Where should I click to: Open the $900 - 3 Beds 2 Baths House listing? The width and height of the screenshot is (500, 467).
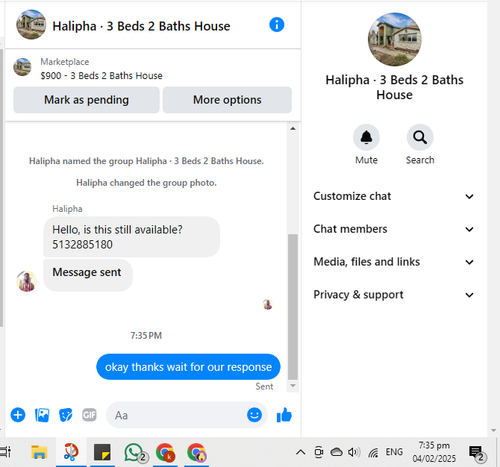[x=101, y=76]
